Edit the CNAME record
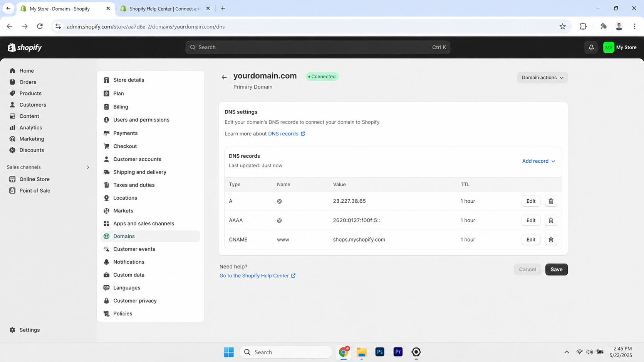 point(531,240)
